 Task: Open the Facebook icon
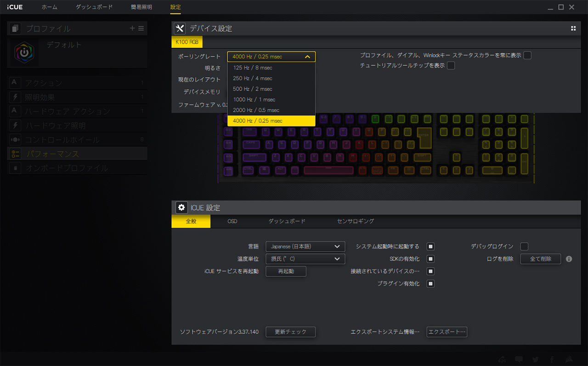coord(552,359)
